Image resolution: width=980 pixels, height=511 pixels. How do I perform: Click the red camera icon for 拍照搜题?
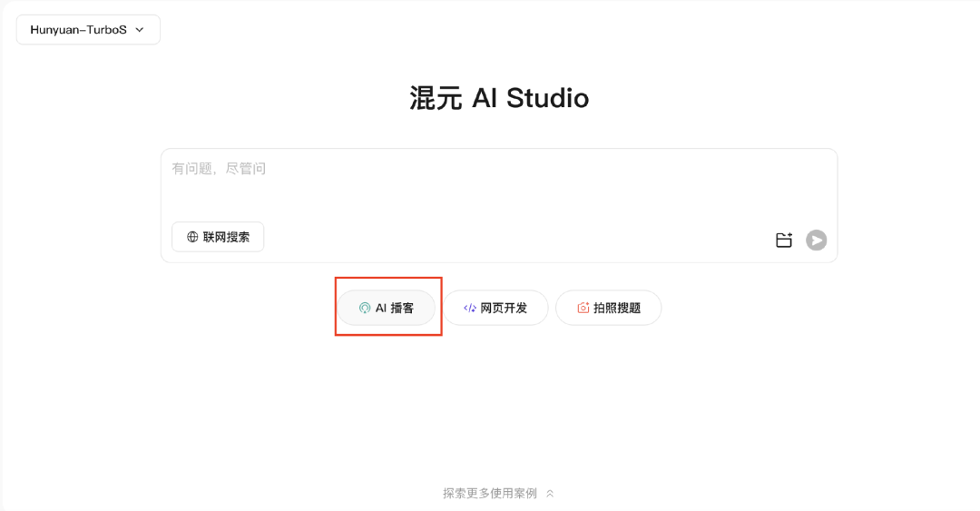pos(583,308)
